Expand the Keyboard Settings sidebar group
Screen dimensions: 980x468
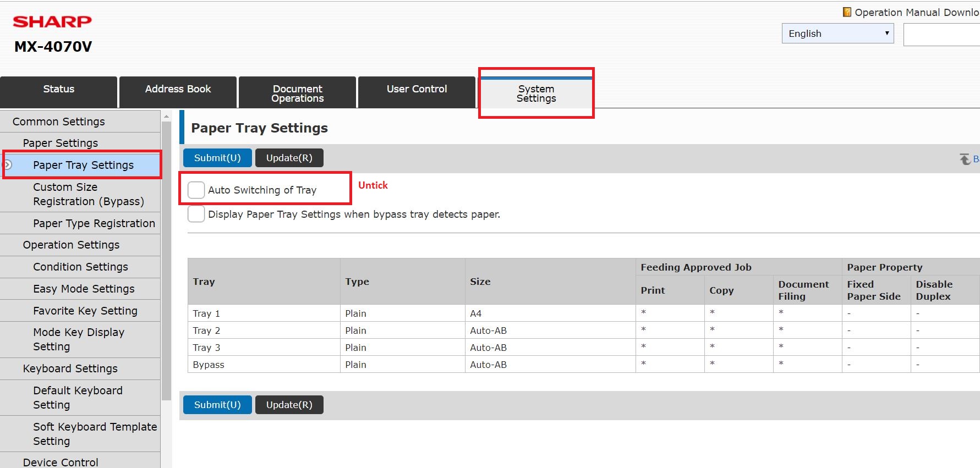pyautogui.click(x=70, y=368)
